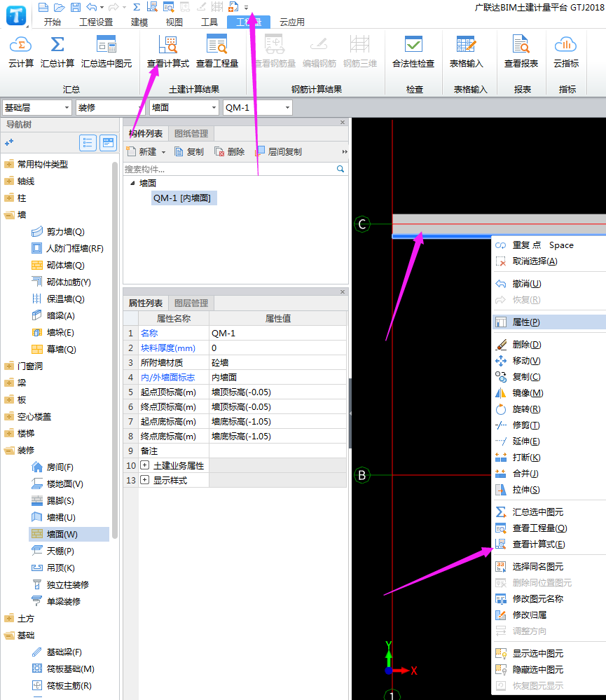Select 幕墙(Q) in navigation tree
606x700 pixels.
(x=61, y=349)
